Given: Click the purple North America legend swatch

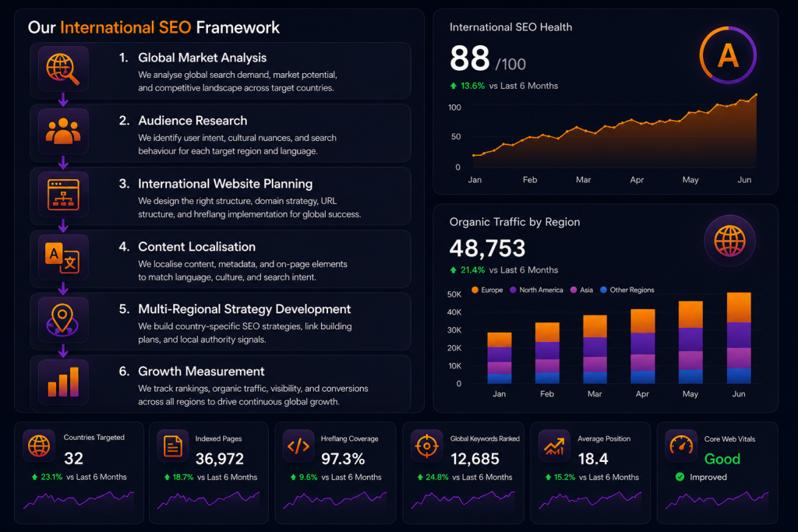Looking at the screenshot, I should point(513,290).
